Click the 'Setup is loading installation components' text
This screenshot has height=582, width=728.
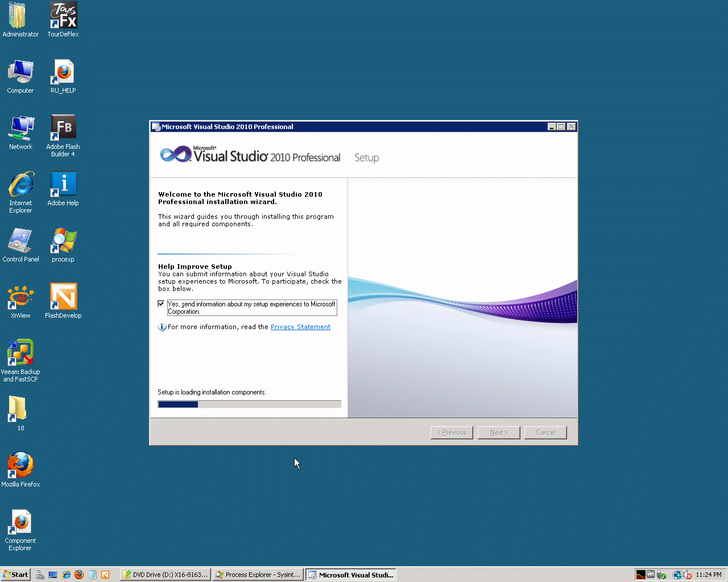coord(212,392)
